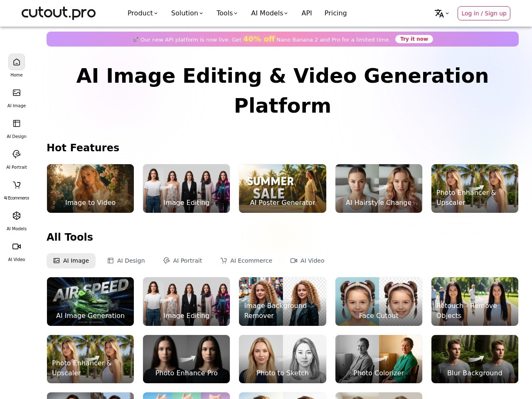Switch to the AI Design tab

coord(126,261)
